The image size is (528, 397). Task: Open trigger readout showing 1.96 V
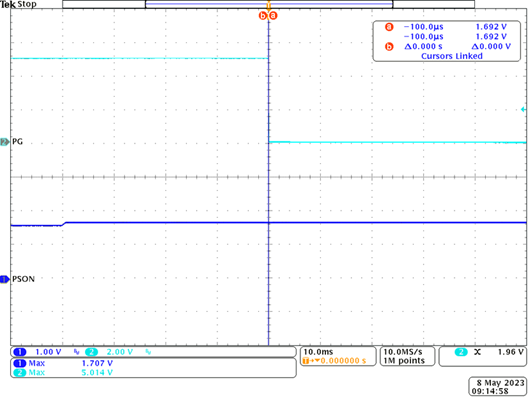(x=482, y=356)
